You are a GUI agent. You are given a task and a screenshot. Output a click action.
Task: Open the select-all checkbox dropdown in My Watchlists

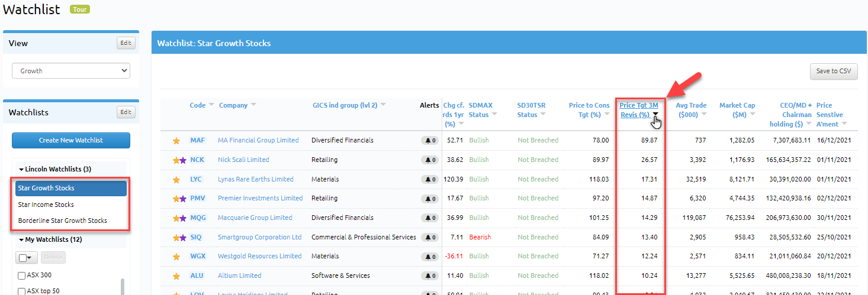(26, 258)
